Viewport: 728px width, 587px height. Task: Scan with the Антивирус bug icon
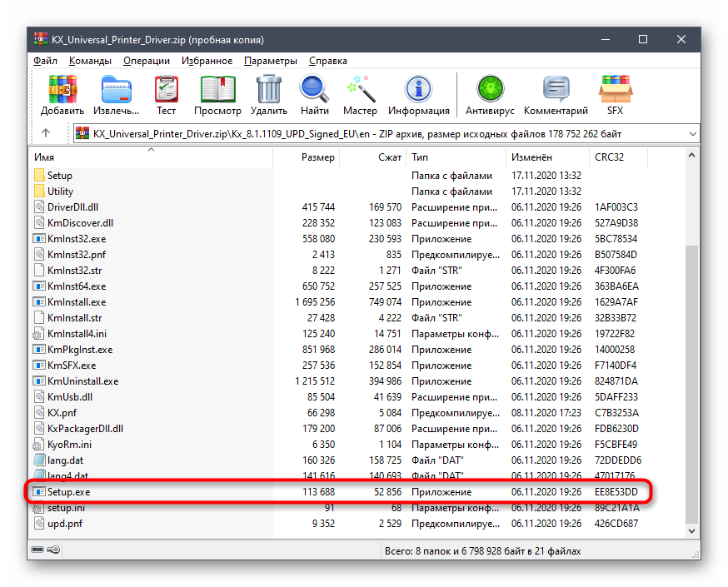point(490,89)
